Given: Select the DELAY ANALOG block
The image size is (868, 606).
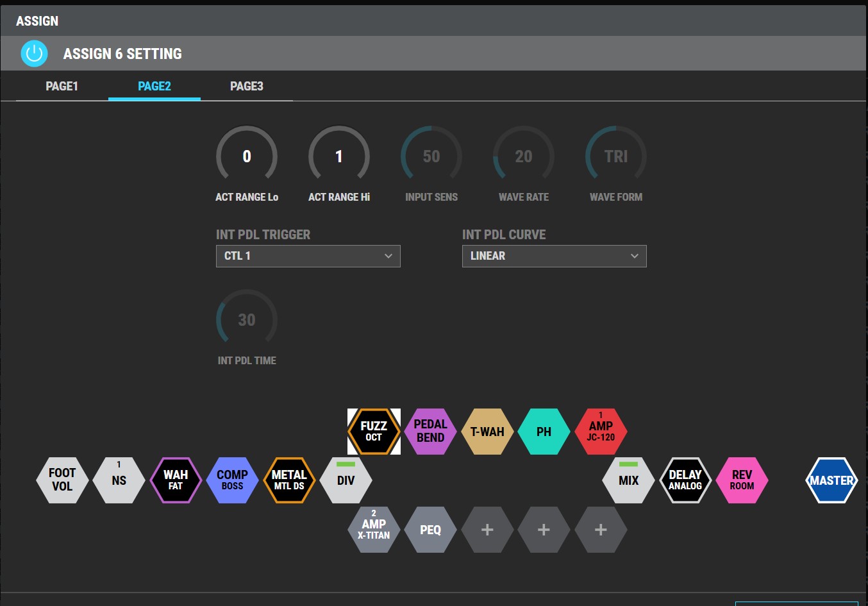Looking at the screenshot, I should click(x=685, y=480).
